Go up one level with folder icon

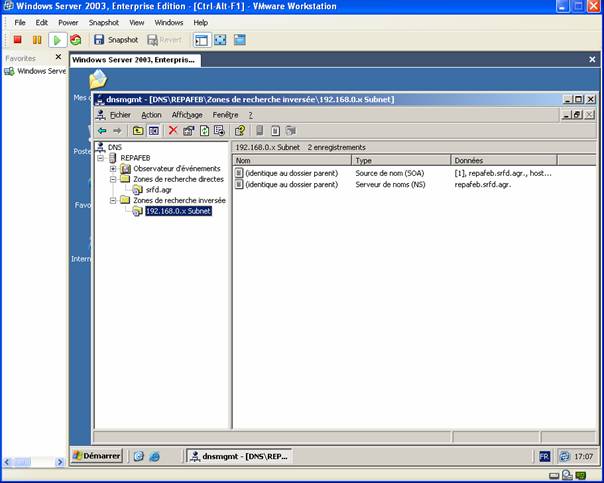pos(138,131)
